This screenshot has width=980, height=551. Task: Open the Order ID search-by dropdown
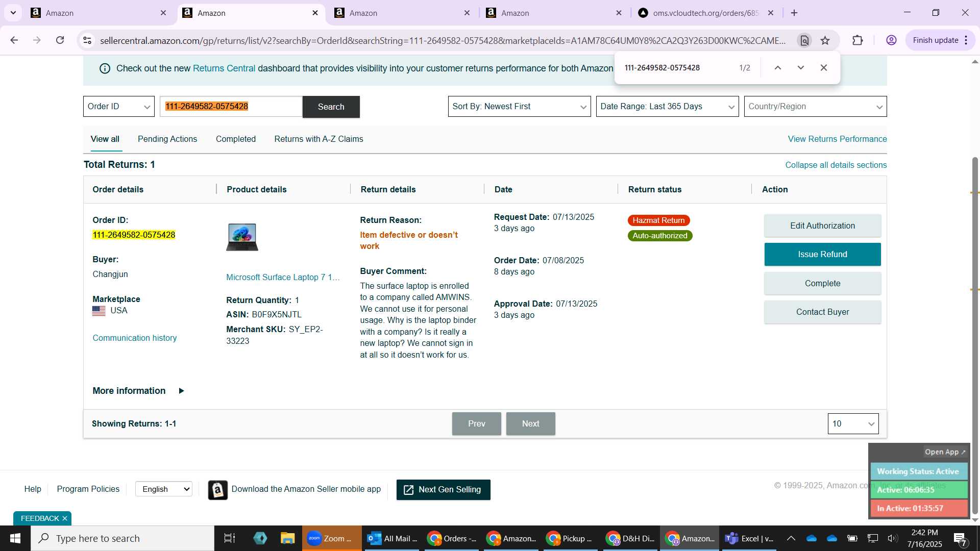click(119, 106)
